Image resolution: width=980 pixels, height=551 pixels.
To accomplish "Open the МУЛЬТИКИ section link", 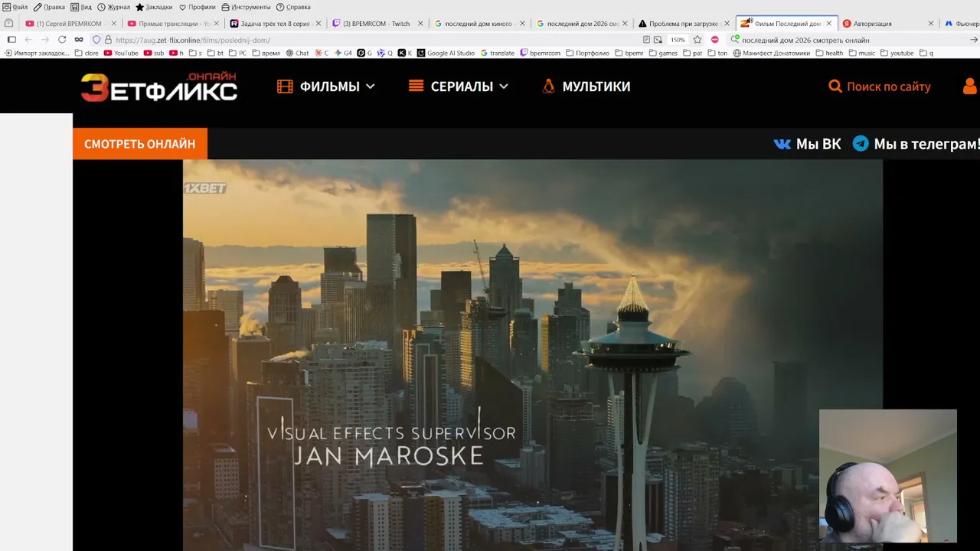I will (586, 86).
